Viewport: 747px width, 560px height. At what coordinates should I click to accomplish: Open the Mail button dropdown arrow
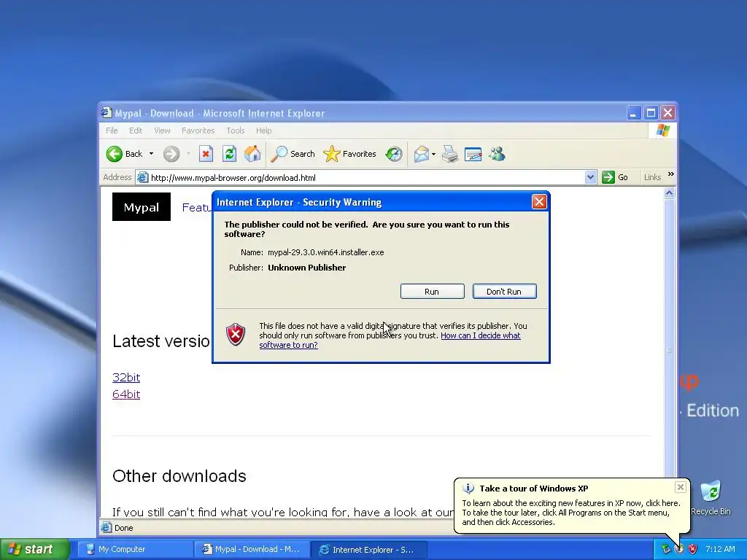(x=433, y=154)
